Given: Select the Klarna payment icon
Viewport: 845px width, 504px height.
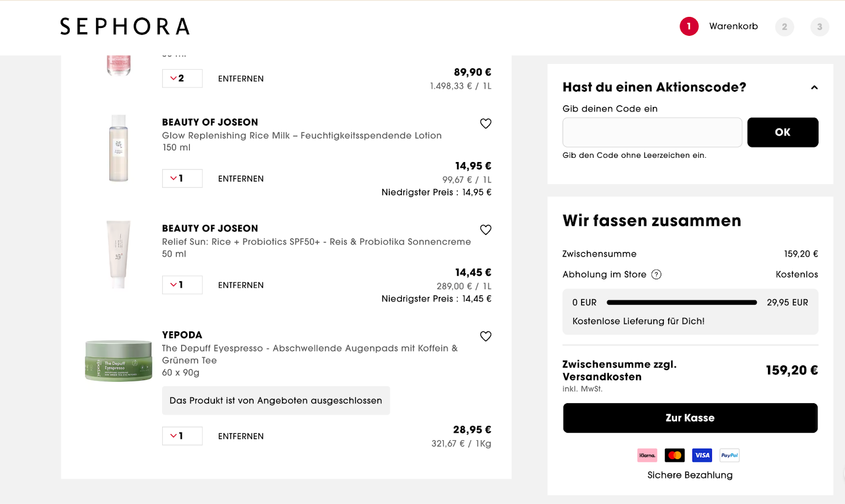Looking at the screenshot, I should (647, 455).
